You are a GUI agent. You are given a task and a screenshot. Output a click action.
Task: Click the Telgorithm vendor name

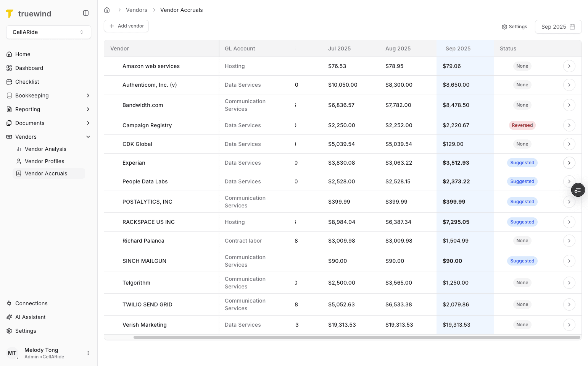136,283
